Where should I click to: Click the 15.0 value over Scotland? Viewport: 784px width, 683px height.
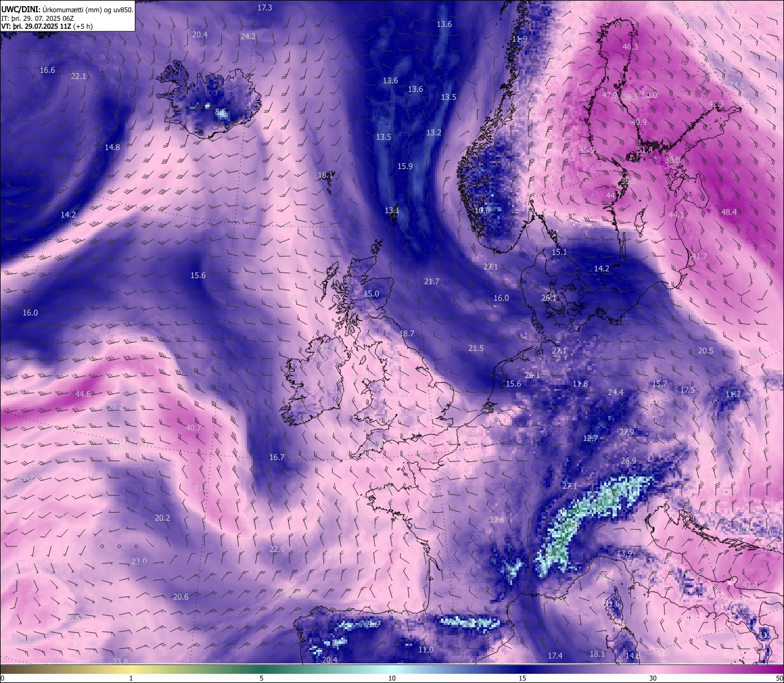[x=371, y=293]
